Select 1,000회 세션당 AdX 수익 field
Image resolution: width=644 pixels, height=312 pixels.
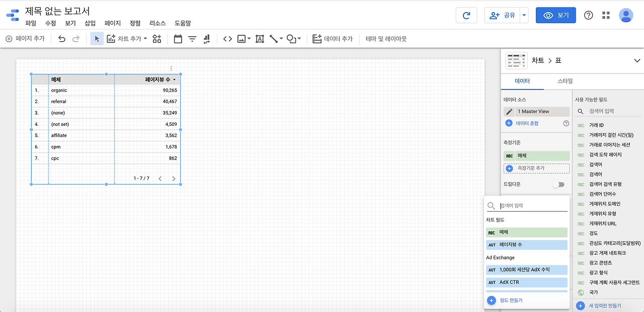[526, 270]
